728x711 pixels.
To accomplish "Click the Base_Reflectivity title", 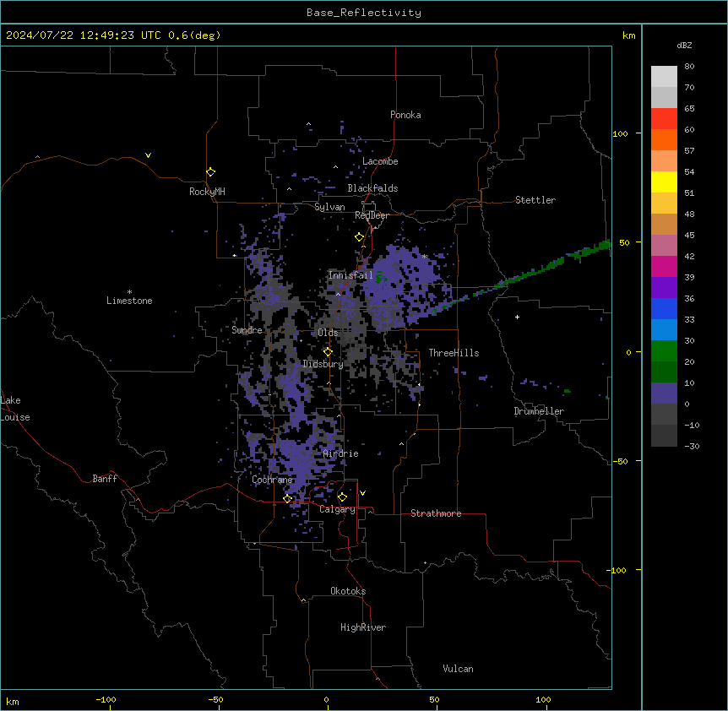I will click(364, 13).
